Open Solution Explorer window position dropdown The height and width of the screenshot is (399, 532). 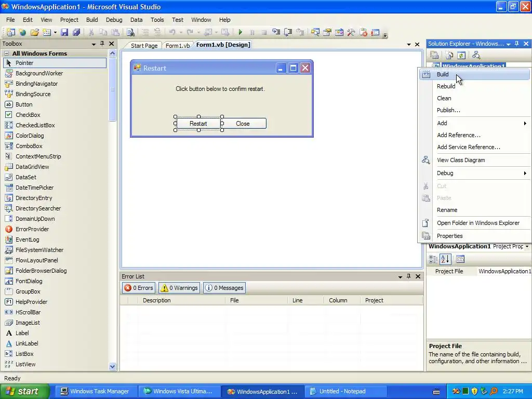pyautogui.click(x=508, y=44)
